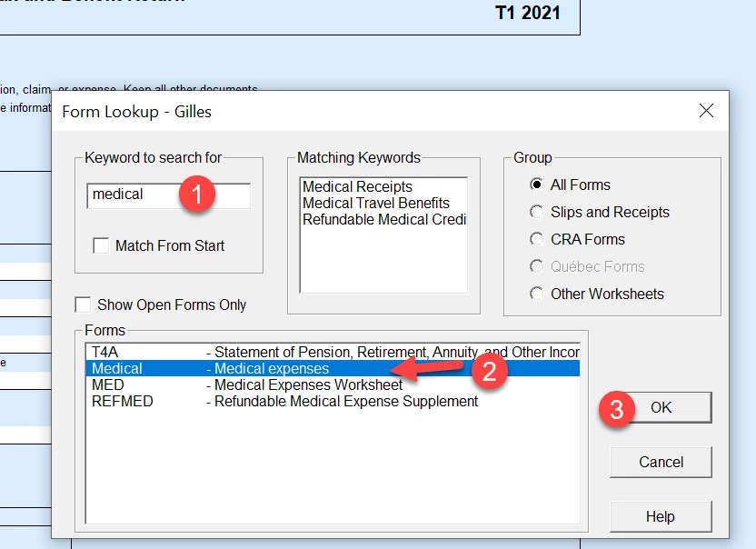The height and width of the screenshot is (549, 756).
Task: Click the Cancel button
Action: (661, 462)
